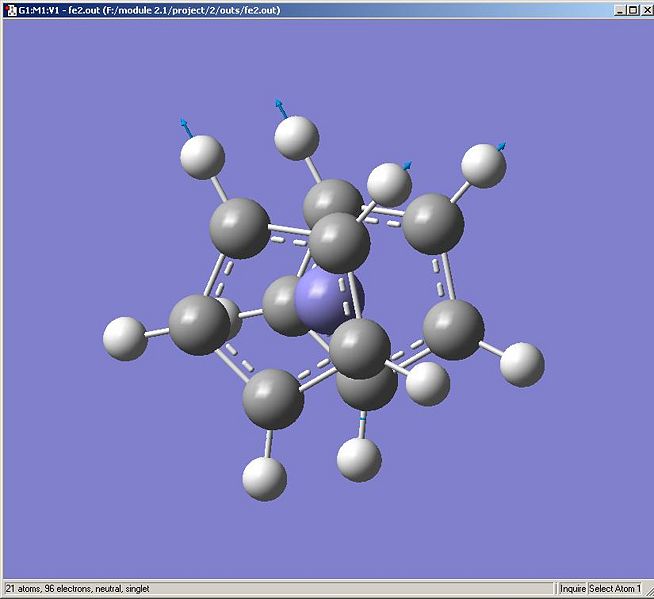Select the upper-left carbon atom of the ring
654x599 pixels.
pyautogui.click(x=240, y=228)
